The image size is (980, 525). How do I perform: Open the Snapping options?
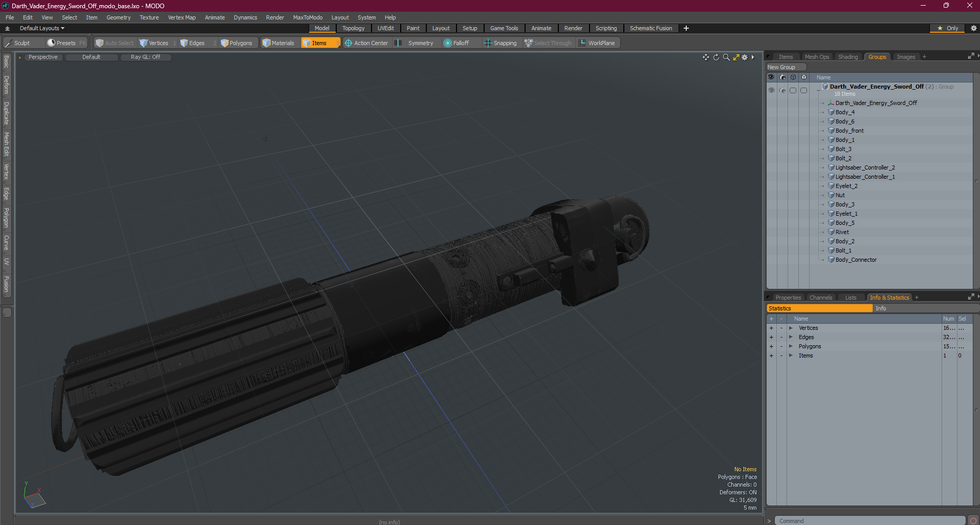[x=501, y=43]
